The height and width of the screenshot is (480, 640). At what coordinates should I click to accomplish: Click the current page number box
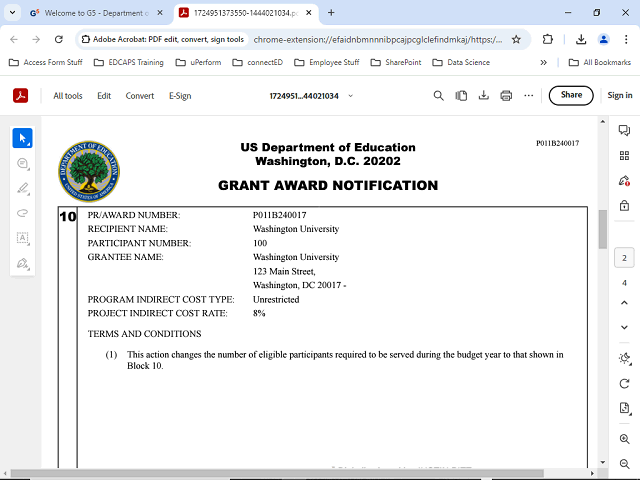pos(624,258)
